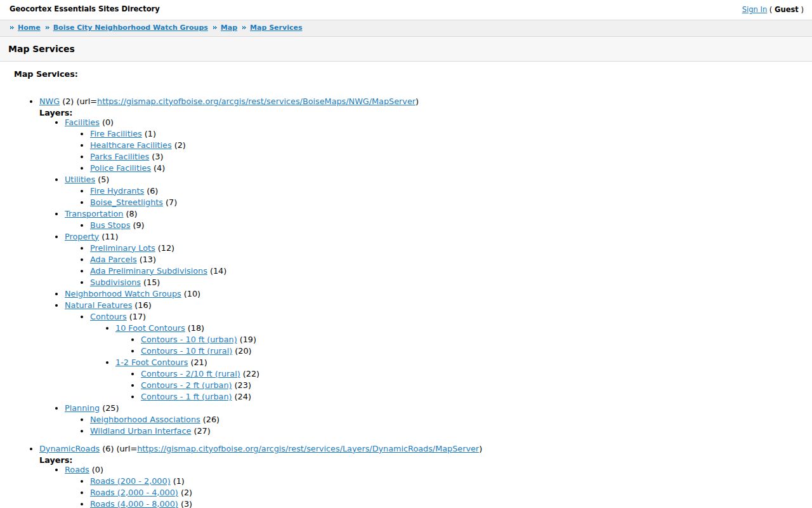Image resolution: width=812 pixels, height=508 pixels.
Task: Click the Parks Facilities layer
Action: 119,157
